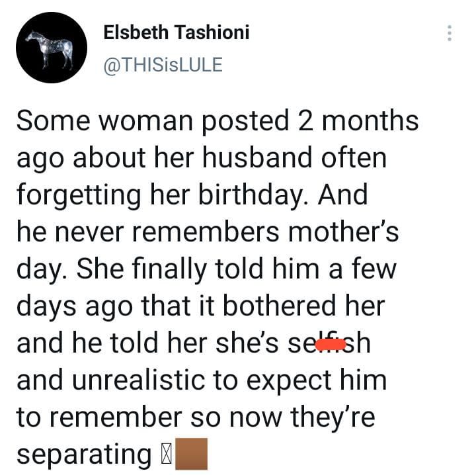476x475 pixels.
Task: Select the word "unrealistic" in the tweet
Action: [x=138, y=380]
